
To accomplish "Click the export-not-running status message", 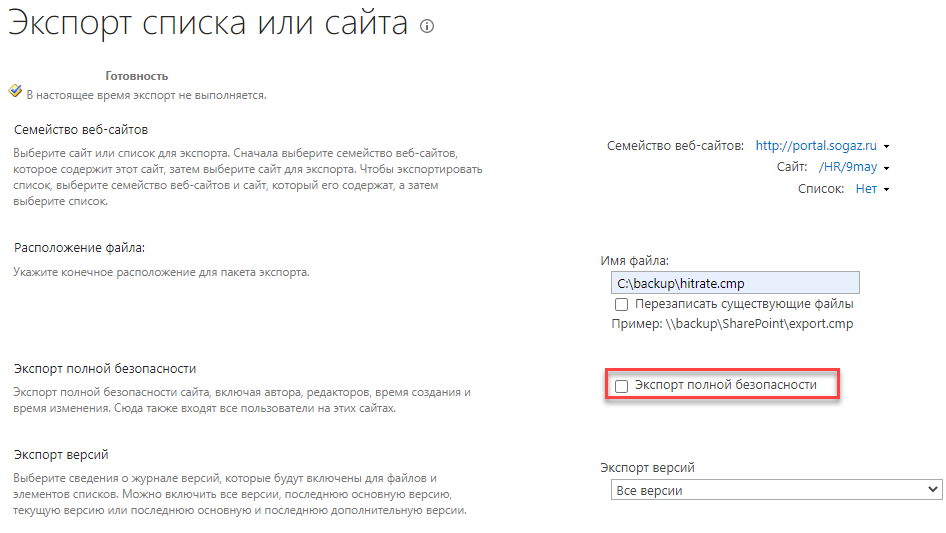I will [145, 95].
